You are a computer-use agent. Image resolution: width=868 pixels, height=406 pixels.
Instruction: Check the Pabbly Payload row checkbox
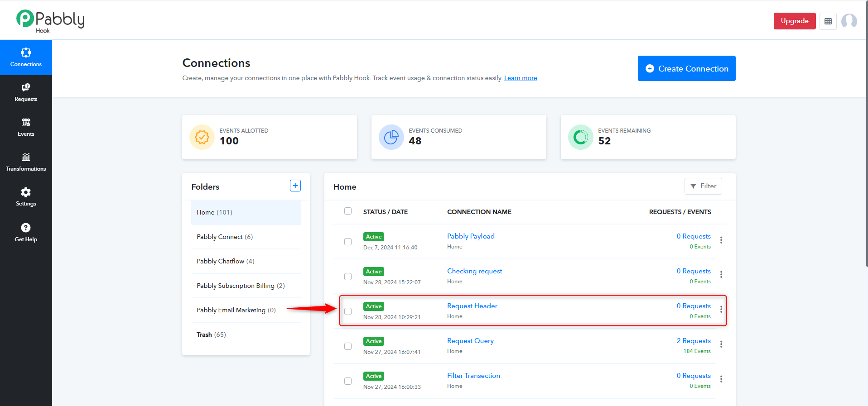(348, 242)
